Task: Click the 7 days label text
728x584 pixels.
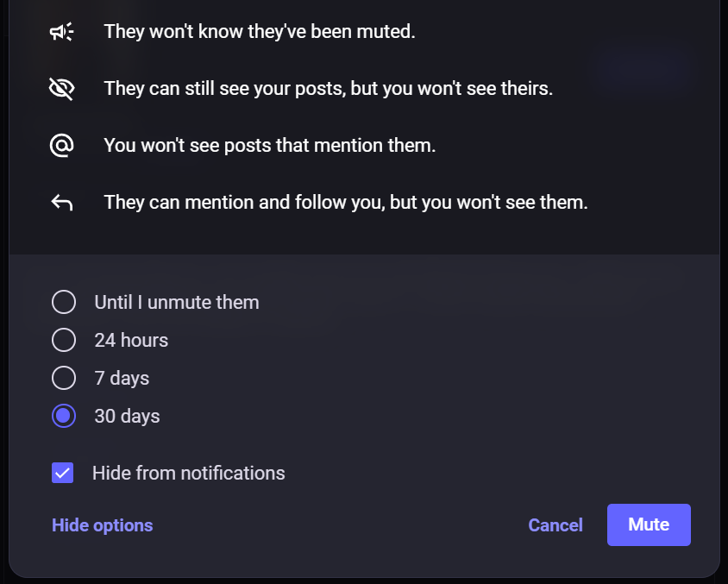Action: tap(122, 379)
